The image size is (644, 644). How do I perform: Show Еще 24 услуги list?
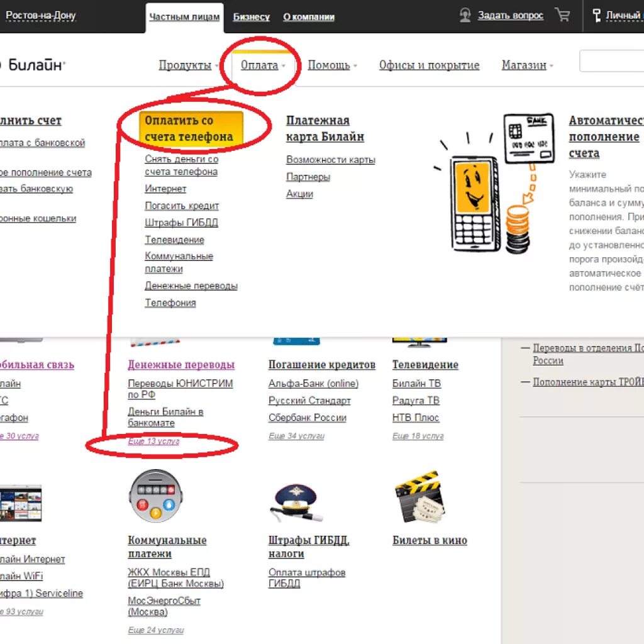click(156, 630)
